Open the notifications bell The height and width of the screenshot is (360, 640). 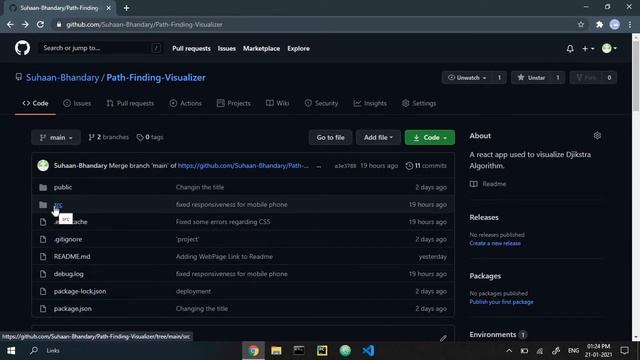coord(570,49)
